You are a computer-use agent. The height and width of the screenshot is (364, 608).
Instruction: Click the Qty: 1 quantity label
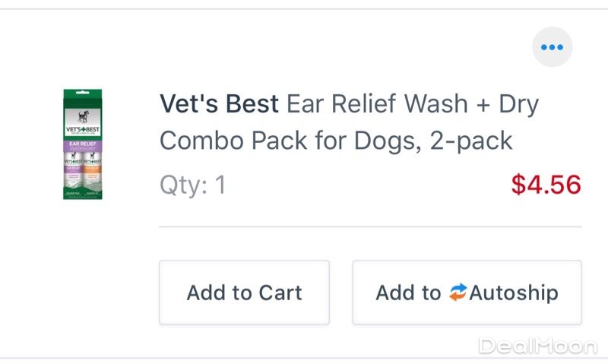(192, 185)
